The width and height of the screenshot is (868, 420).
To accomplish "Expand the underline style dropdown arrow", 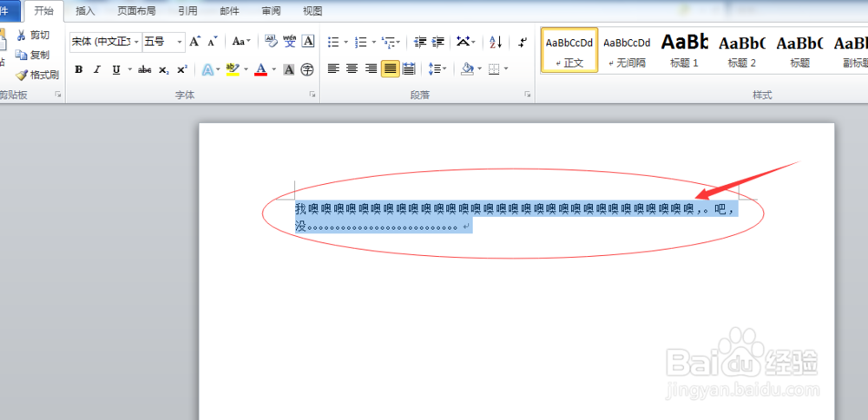I will [130, 69].
